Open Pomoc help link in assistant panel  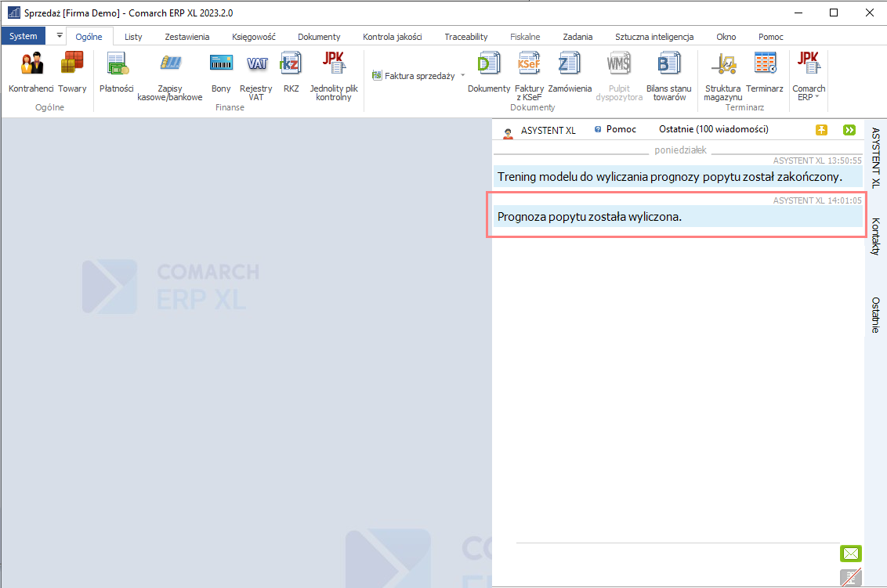click(x=615, y=129)
